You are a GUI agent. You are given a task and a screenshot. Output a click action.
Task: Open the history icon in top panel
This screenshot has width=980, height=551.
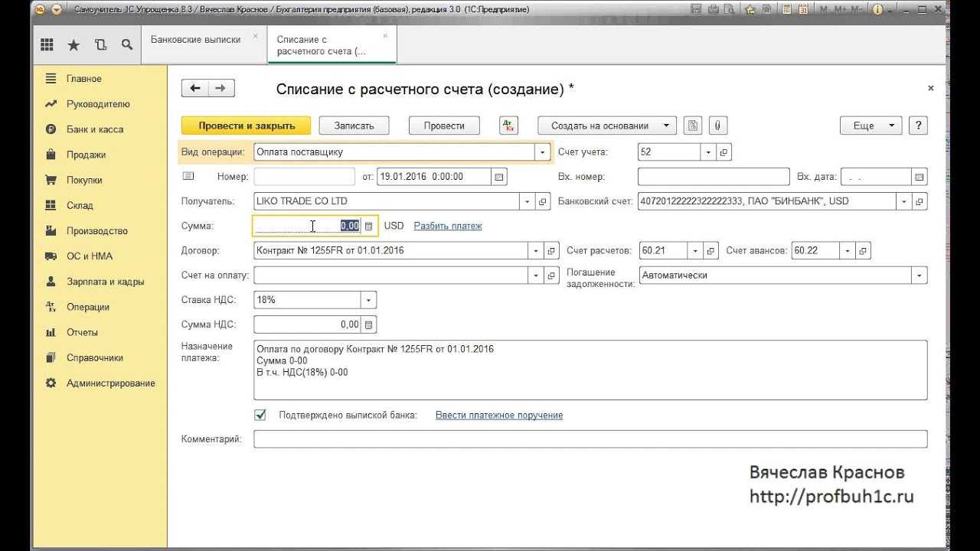coord(100,45)
